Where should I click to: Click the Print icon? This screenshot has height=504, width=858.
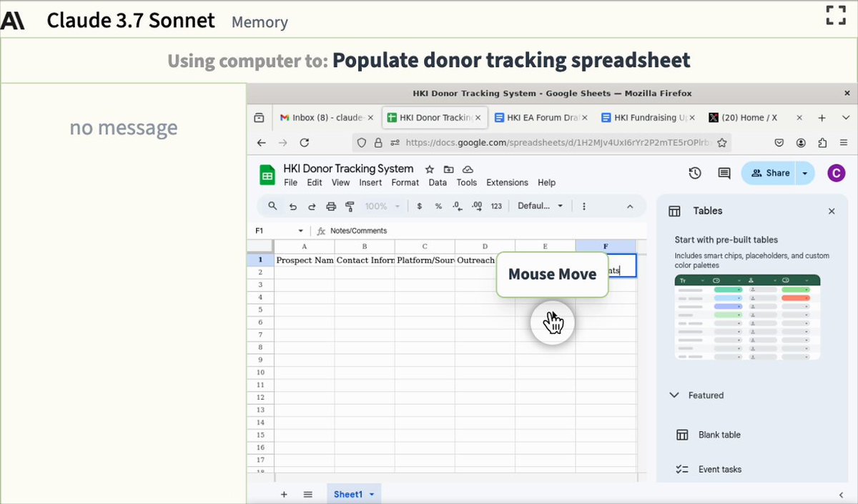click(331, 206)
